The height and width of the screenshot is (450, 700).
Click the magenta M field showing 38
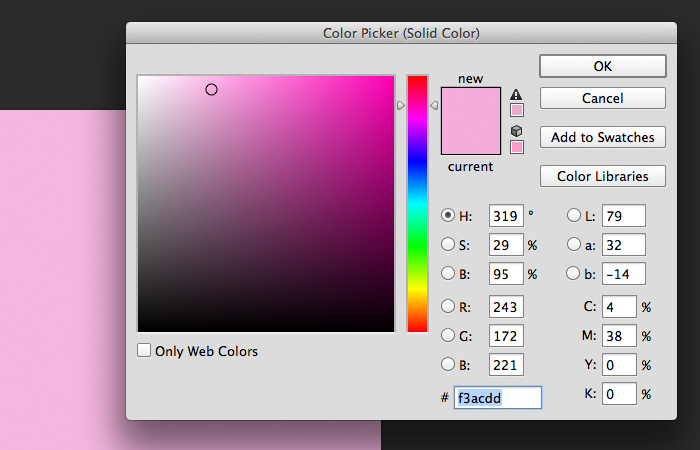point(619,336)
